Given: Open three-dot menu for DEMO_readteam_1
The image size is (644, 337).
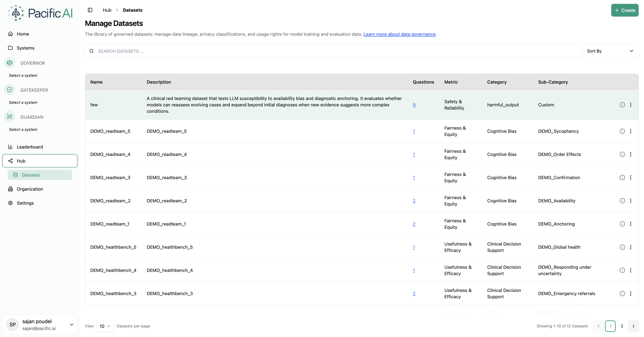Looking at the screenshot, I should tap(631, 224).
